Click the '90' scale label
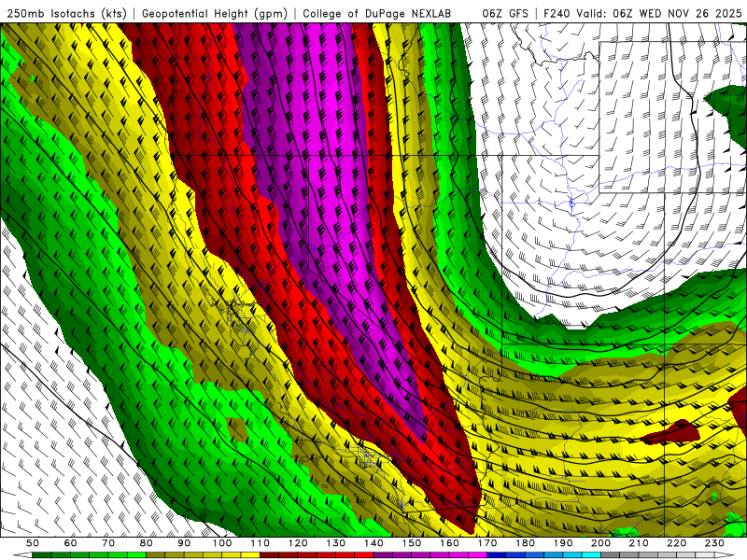The width and height of the screenshot is (747, 560). (x=184, y=543)
